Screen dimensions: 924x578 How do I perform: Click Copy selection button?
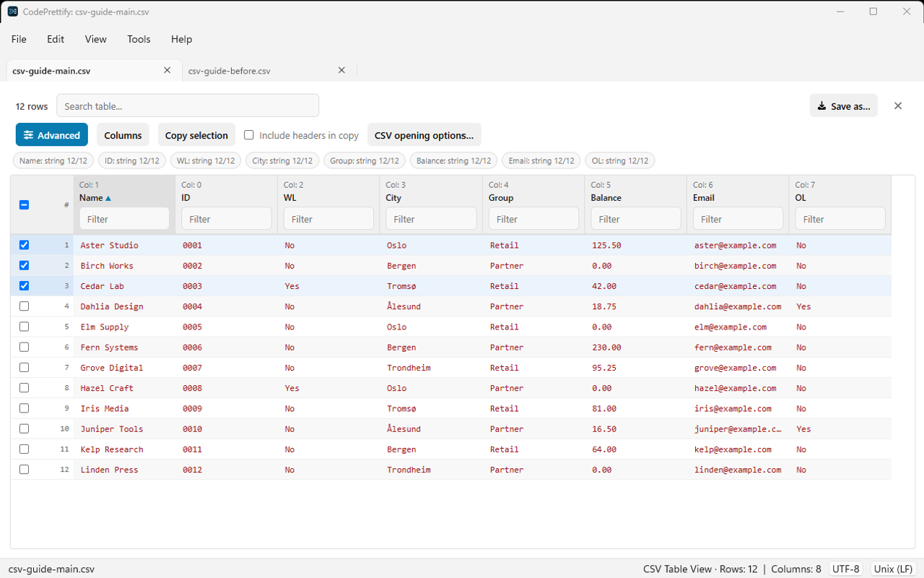pos(196,135)
